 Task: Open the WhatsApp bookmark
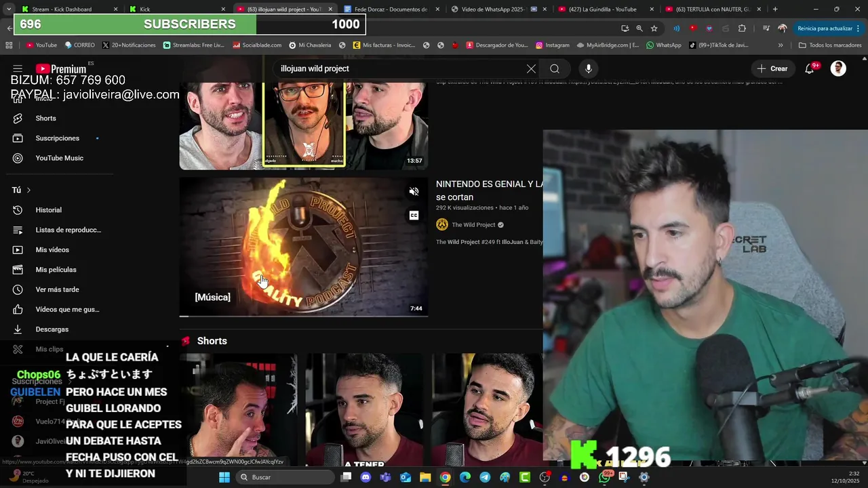[x=663, y=45]
